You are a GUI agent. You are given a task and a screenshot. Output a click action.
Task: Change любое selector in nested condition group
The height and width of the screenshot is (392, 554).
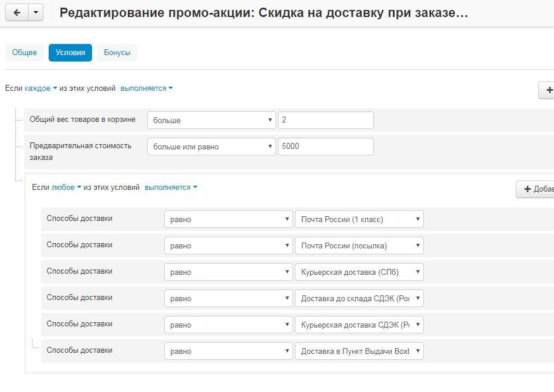coord(61,188)
